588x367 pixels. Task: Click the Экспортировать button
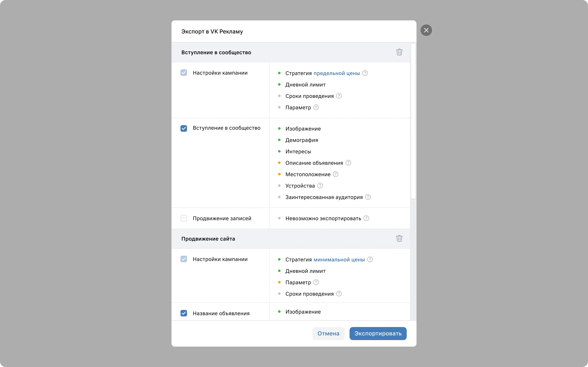pos(378,334)
